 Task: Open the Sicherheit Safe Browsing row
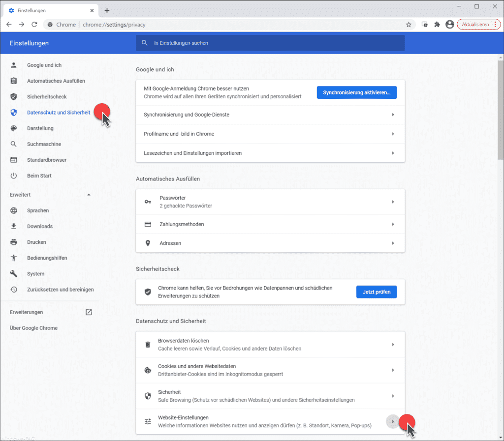click(270, 396)
